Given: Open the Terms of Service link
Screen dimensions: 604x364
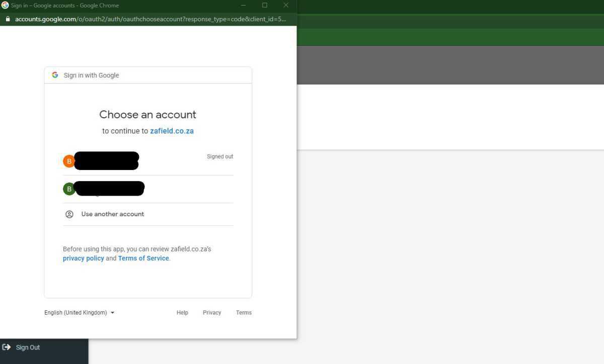Looking at the screenshot, I should click(x=143, y=258).
